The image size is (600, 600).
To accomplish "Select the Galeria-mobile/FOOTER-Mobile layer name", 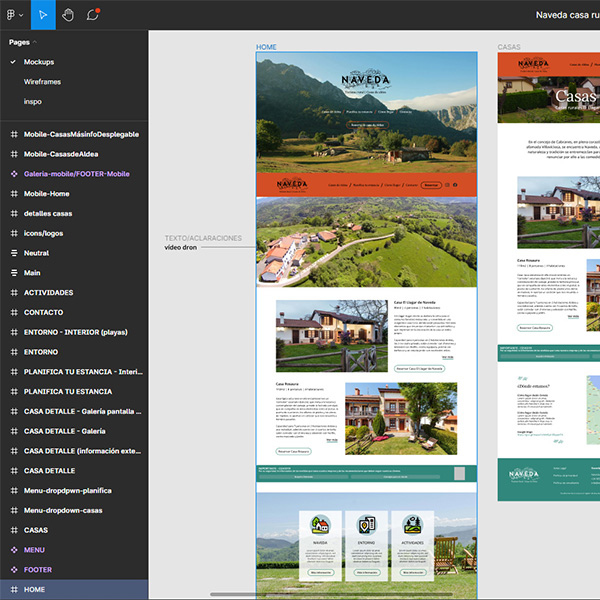I will [x=77, y=174].
